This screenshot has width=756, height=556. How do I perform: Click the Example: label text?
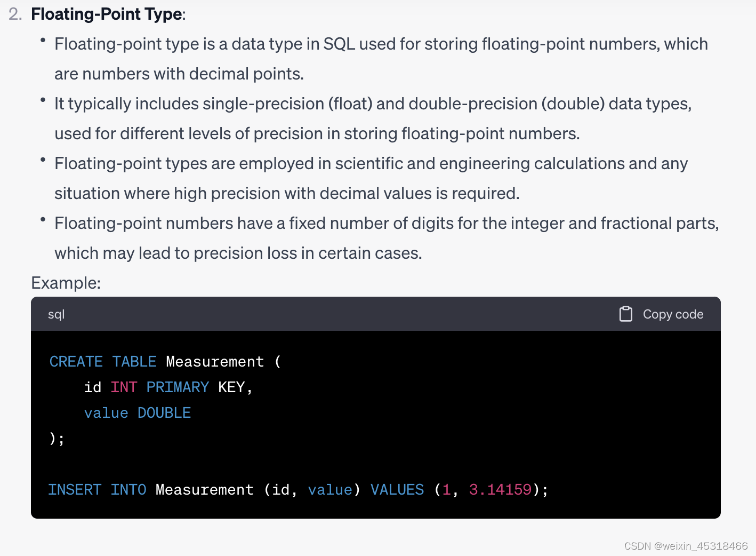pos(65,283)
